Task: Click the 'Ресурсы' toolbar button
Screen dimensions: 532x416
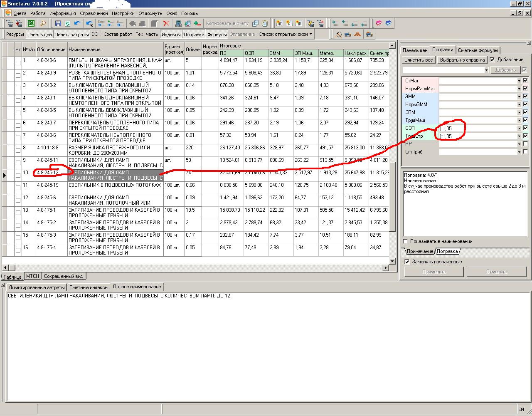Action: pos(15,34)
